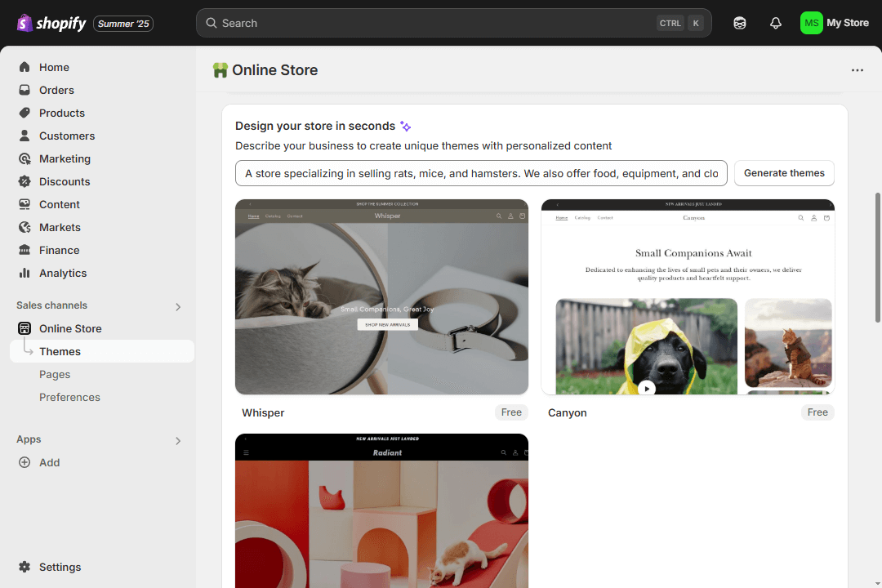Click the business description text field

(481, 173)
